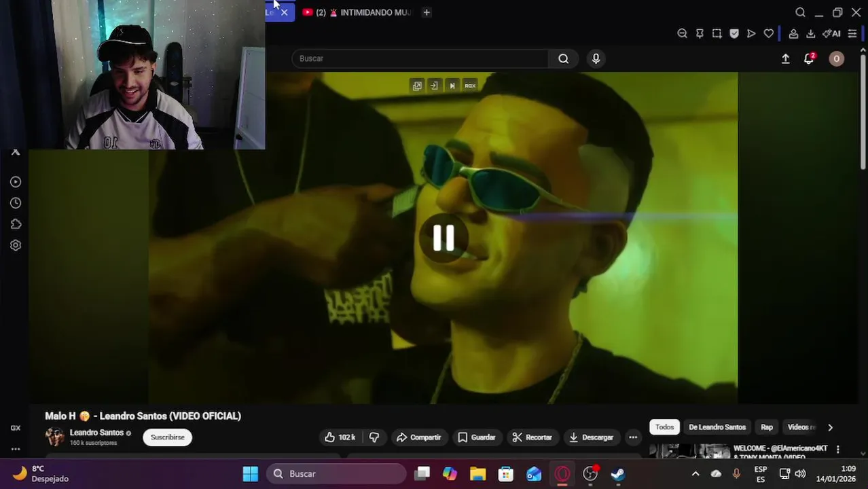Open sidebar three-dots more menu

16,449
